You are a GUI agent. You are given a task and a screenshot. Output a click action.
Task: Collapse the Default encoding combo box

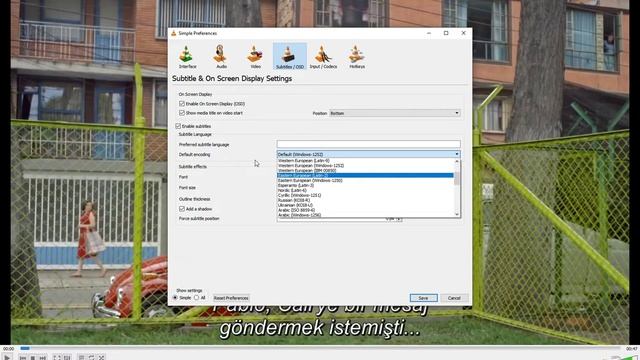point(369,154)
